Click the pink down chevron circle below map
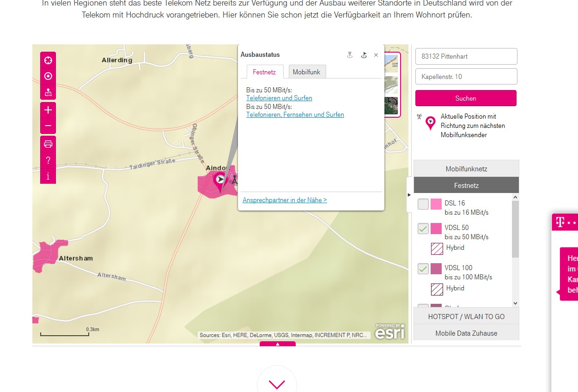 [x=277, y=384]
